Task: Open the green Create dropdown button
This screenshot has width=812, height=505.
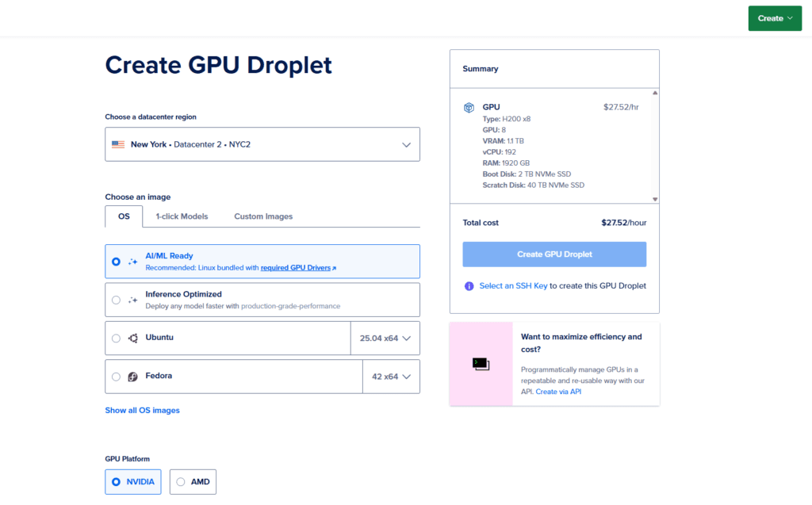Action: [775, 18]
